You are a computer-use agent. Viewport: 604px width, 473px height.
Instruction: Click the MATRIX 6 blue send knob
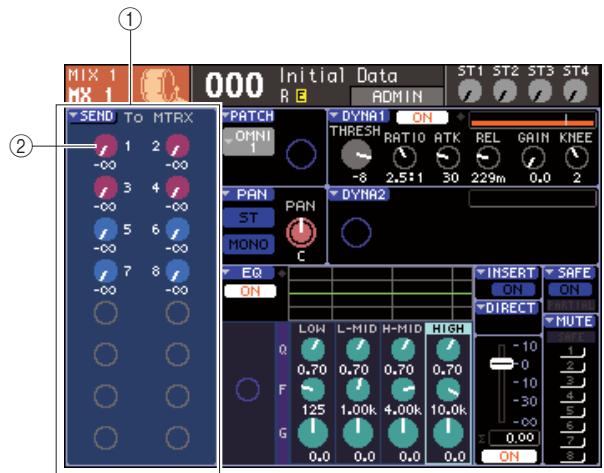pyautogui.click(x=177, y=230)
